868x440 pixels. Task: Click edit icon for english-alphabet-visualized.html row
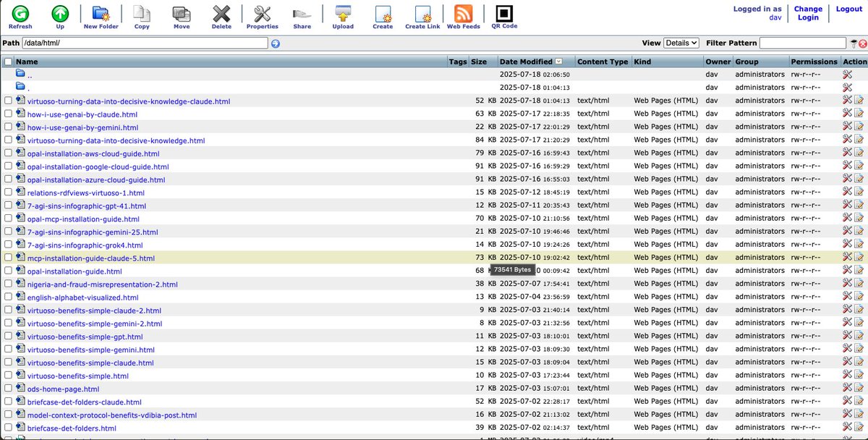(x=859, y=297)
